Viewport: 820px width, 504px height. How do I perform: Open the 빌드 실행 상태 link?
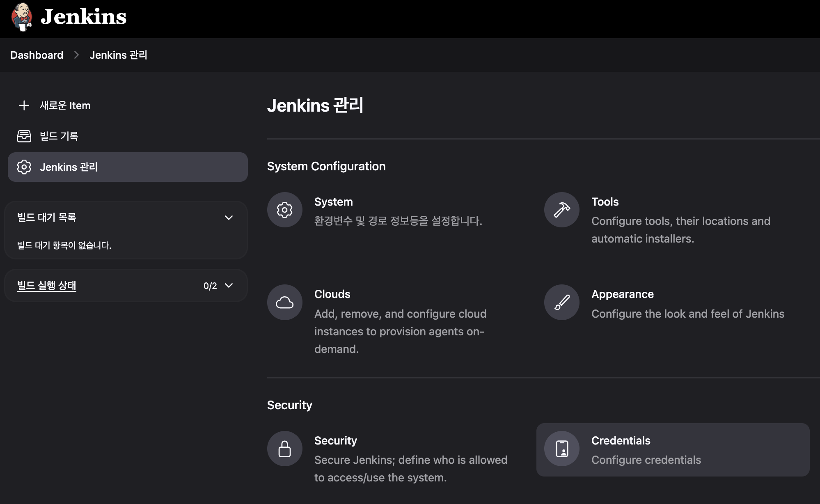47,286
